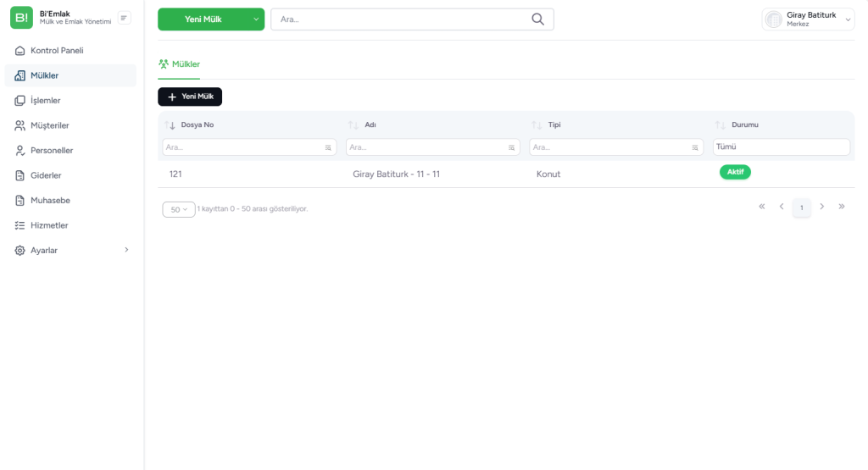Screen dimensions: 868x470
Task: Go to the last page of results
Action: pyautogui.click(x=841, y=207)
